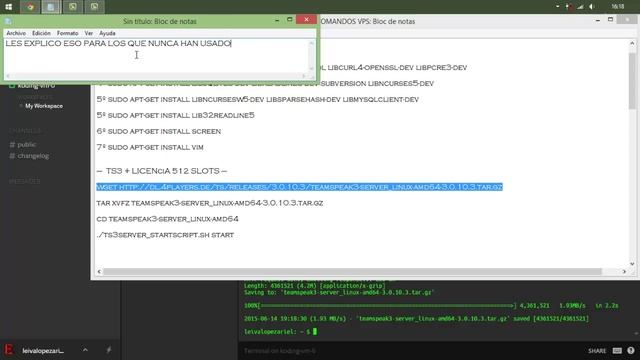Click COMANDOS VPS horizontal scrollbar thumb

pyautogui.click(x=352, y=271)
